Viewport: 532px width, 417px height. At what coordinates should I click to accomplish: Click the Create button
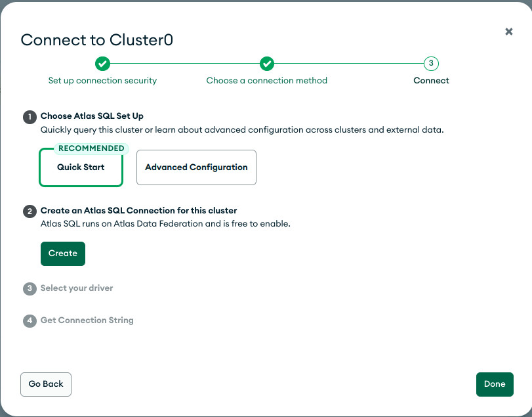(63, 253)
